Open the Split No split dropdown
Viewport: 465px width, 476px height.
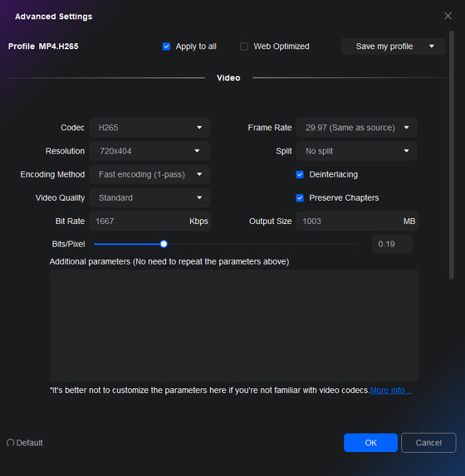[x=357, y=151]
